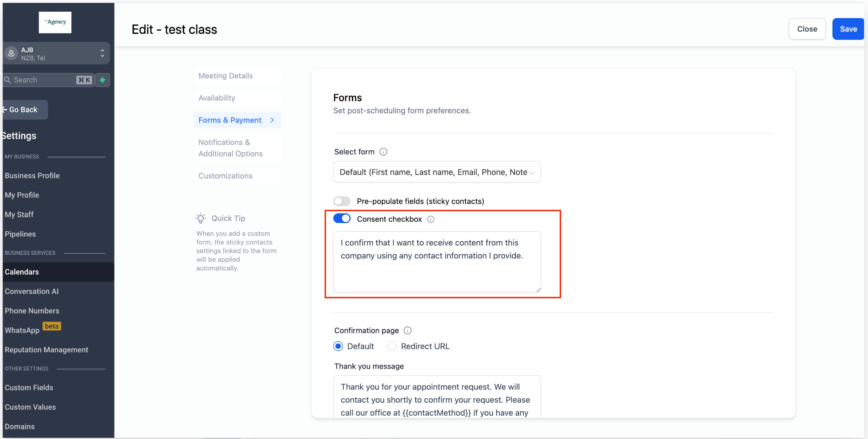Click the Forms & Payment chevron arrow
The image size is (868, 439).
pos(272,120)
